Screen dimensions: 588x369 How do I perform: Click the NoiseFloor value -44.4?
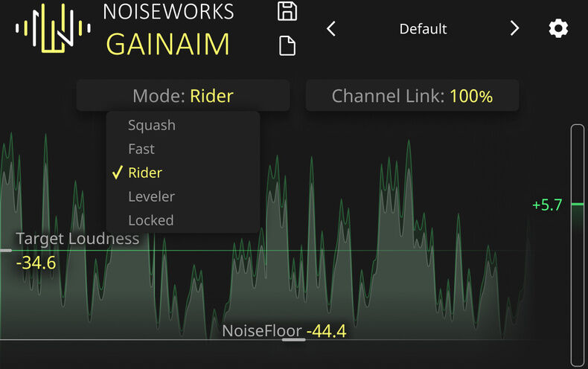[326, 331]
